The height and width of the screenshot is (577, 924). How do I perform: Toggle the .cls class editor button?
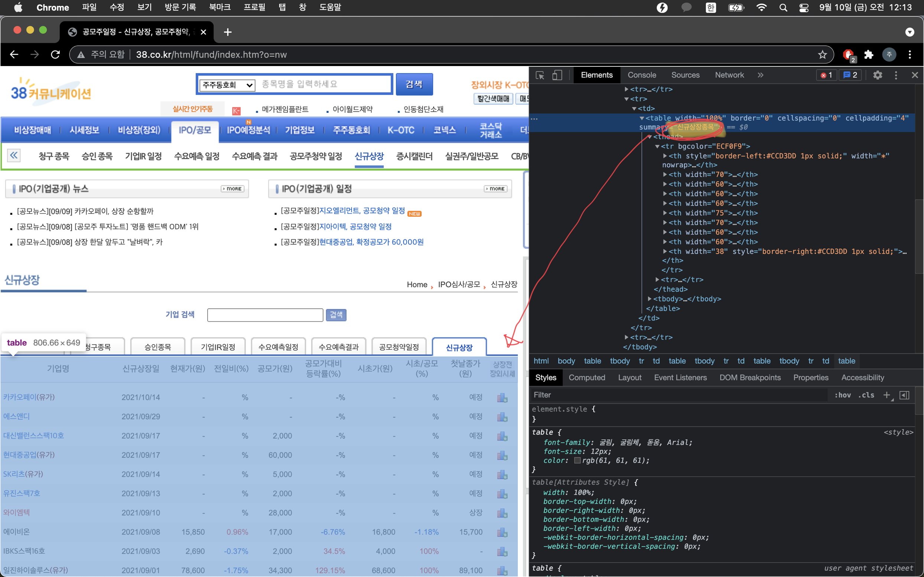coord(866,395)
